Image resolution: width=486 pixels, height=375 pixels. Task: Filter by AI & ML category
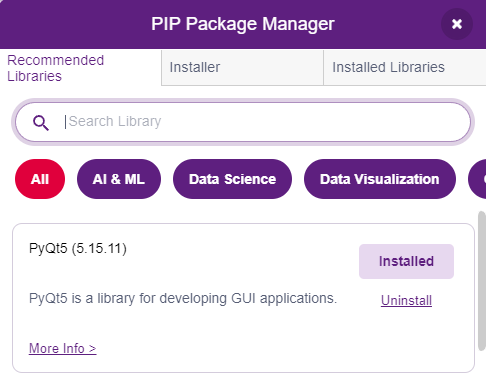pyautogui.click(x=119, y=179)
